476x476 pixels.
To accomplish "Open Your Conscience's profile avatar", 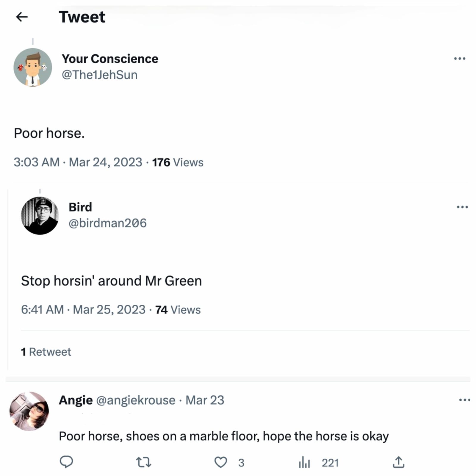I will (33, 67).
